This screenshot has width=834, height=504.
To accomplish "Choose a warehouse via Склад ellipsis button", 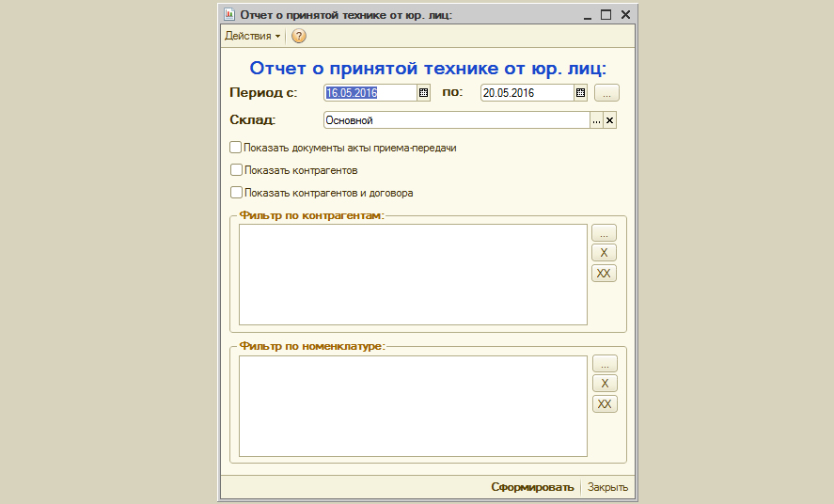I will (x=595, y=120).
